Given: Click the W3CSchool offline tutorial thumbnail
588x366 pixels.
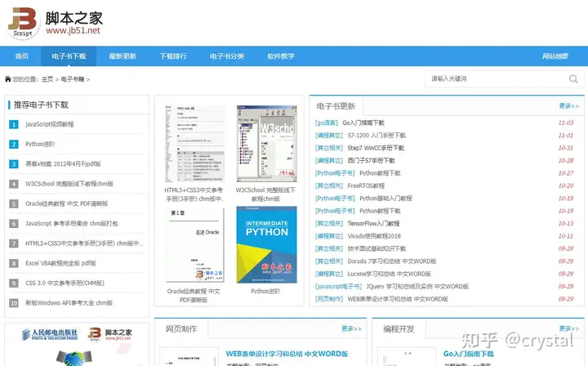Looking at the screenshot, I should click(x=266, y=144).
